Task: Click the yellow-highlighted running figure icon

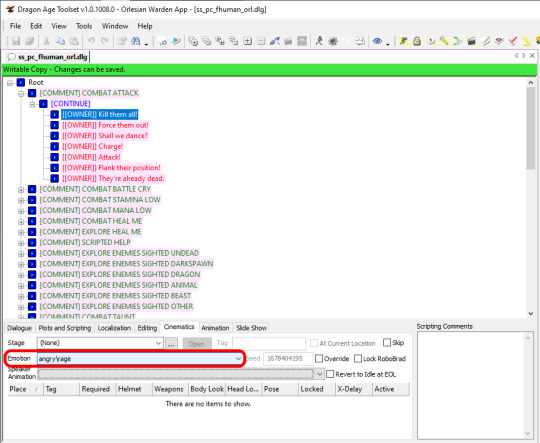Action: click(x=403, y=41)
